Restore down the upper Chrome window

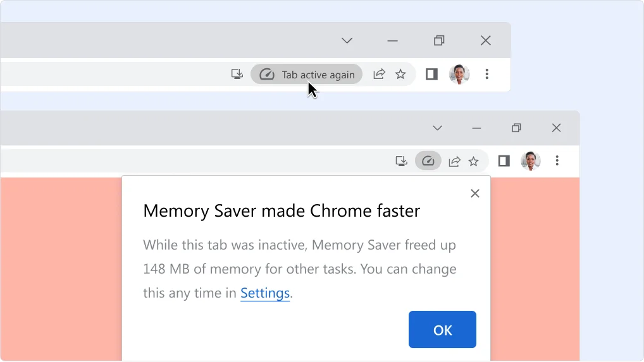pos(439,40)
